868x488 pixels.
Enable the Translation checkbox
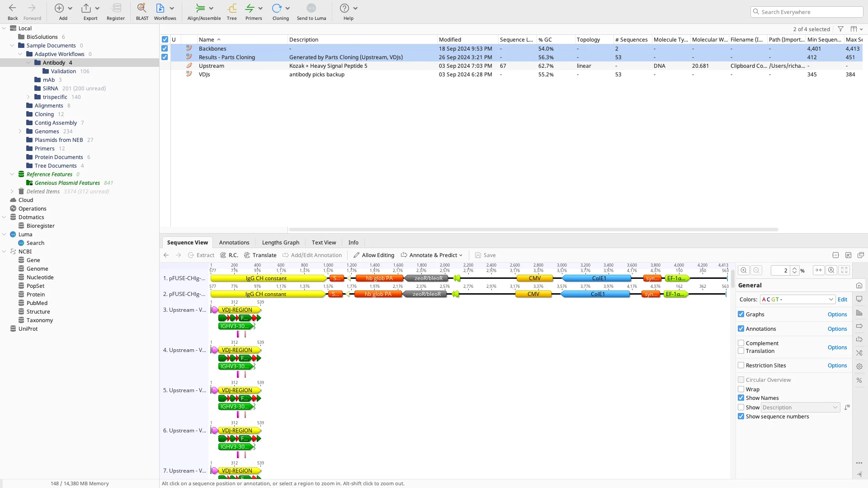tap(741, 351)
